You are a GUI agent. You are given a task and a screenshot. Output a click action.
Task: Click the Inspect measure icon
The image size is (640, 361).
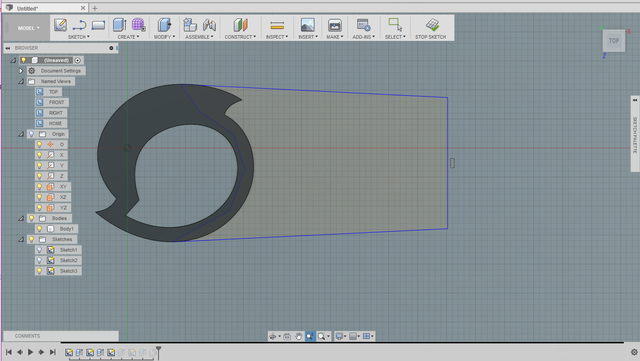(277, 25)
